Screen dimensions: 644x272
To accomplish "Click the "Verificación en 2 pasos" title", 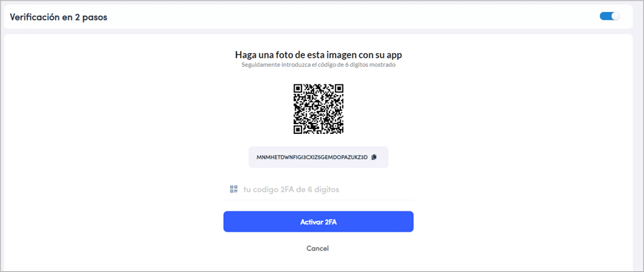I will pos(59,17).
